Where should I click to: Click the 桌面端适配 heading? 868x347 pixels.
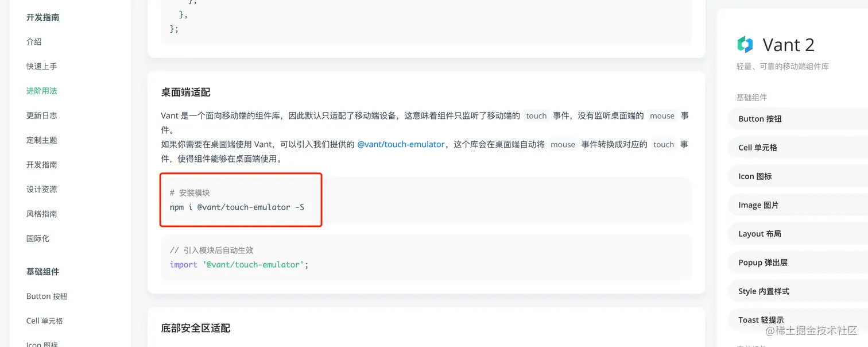pos(186,92)
